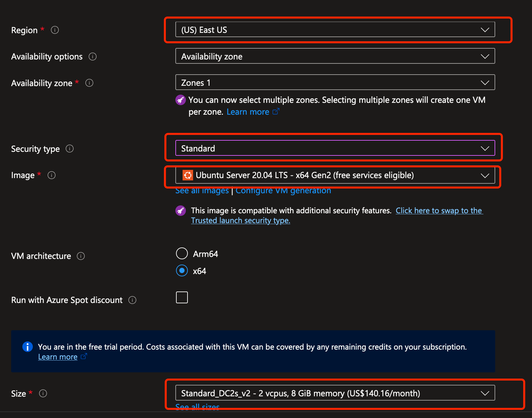Click the Security type info icon
The width and height of the screenshot is (532, 418).
70,149
